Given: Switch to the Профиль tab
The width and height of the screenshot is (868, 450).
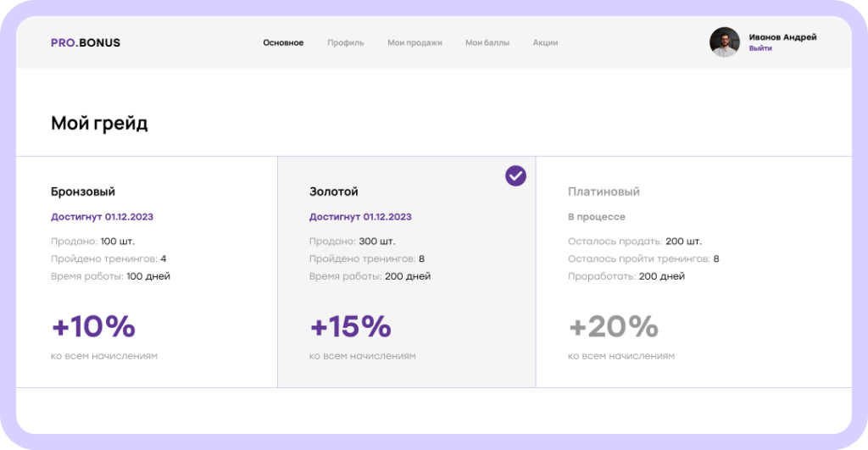Looking at the screenshot, I should tap(346, 42).
